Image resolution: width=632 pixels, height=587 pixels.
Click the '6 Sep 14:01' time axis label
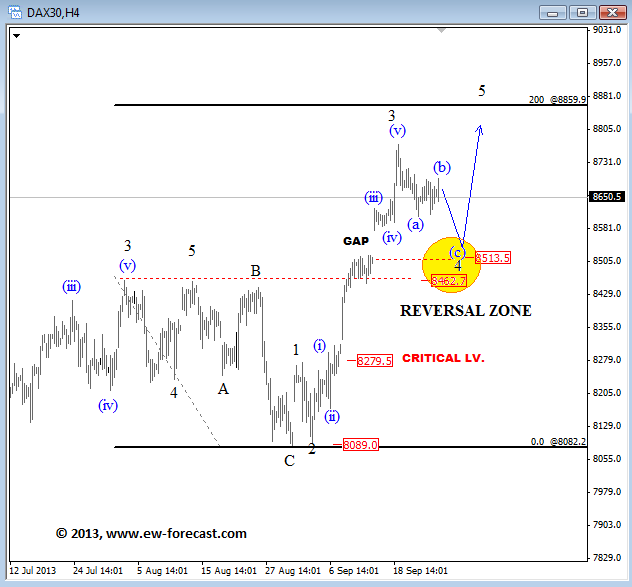tap(354, 570)
